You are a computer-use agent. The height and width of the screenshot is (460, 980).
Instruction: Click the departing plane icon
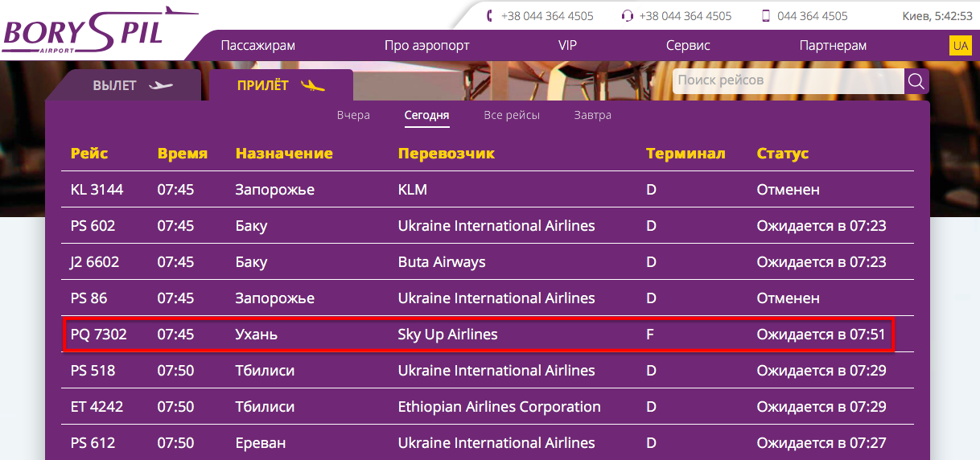tap(161, 86)
